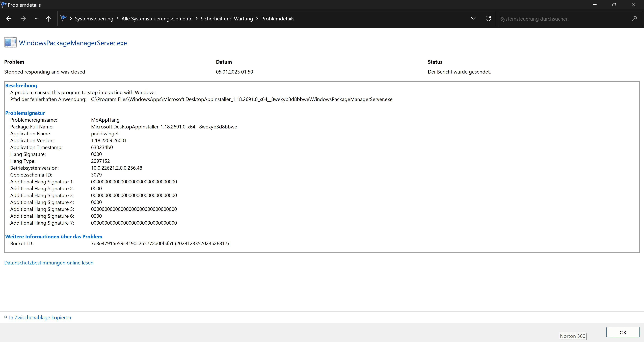
Task: Restore down the Problemdetails window
Action: tap(614, 5)
